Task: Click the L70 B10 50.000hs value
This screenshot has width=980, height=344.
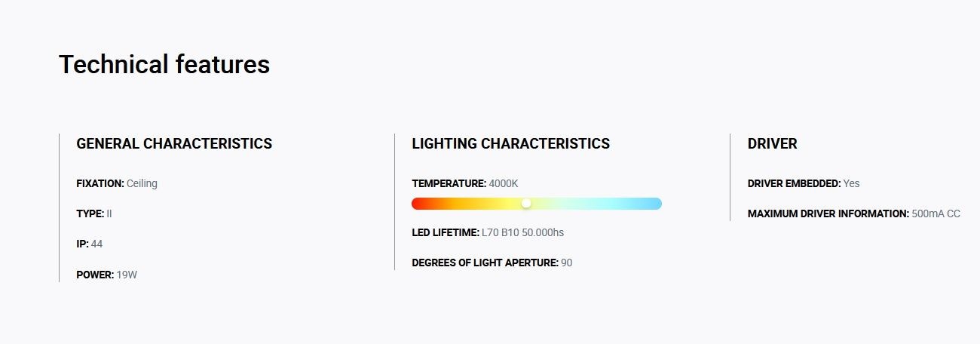Action: (x=522, y=232)
